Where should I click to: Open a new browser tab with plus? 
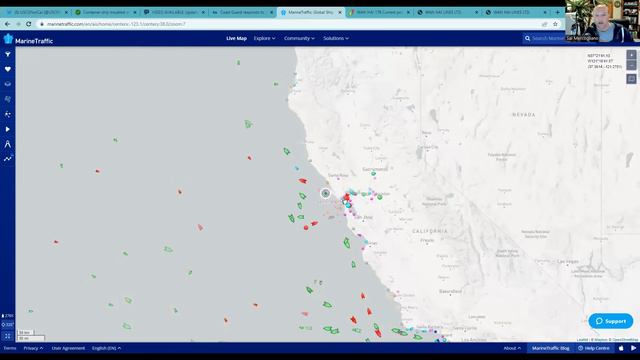click(x=558, y=12)
